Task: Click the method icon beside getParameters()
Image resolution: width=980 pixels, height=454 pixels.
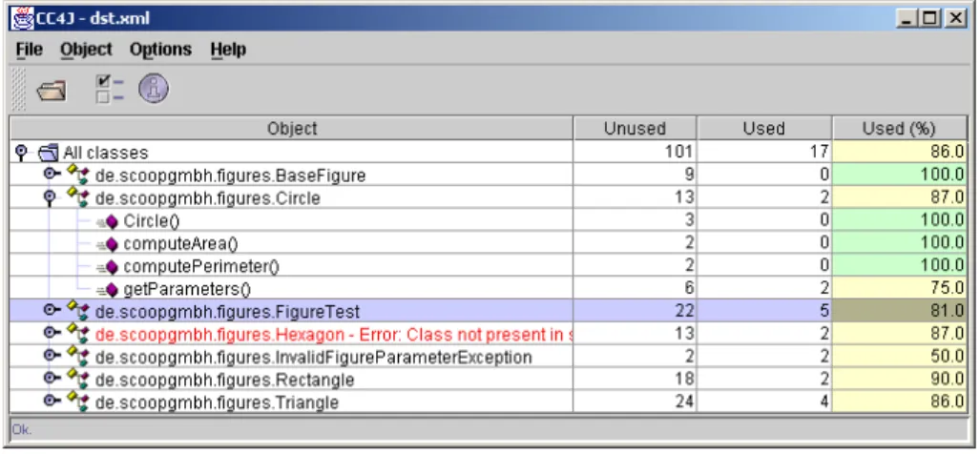Action: click(x=107, y=290)
